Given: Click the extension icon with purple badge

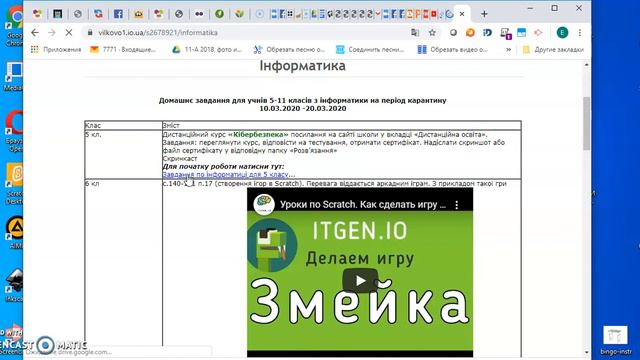Looking at the screenshot, I should 505,33.
